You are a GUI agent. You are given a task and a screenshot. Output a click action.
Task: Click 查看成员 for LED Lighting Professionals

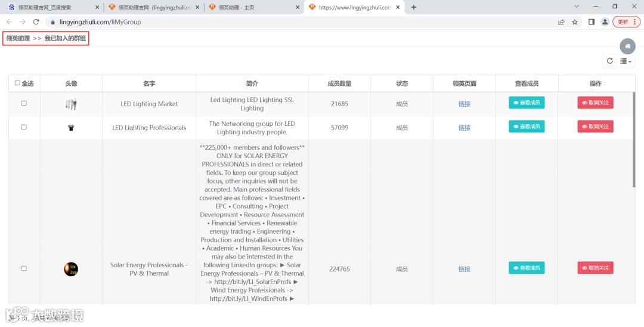pos(527,127)
